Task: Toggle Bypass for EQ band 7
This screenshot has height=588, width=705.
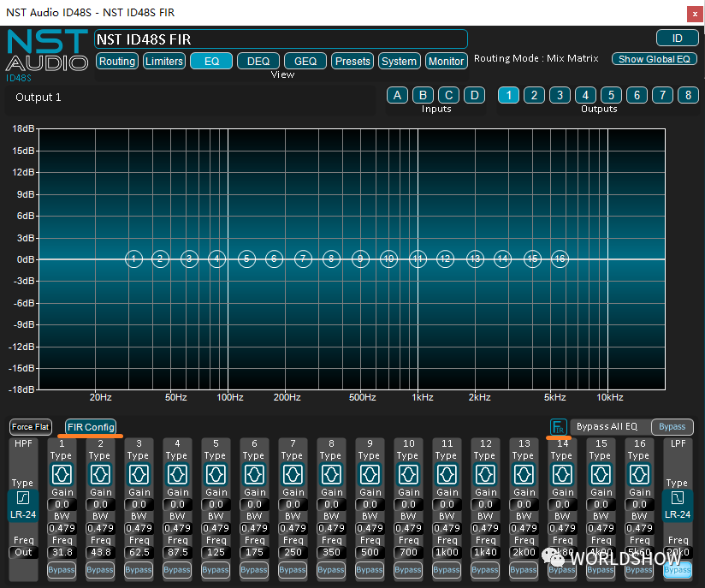Action: click(x=293, y=569)
